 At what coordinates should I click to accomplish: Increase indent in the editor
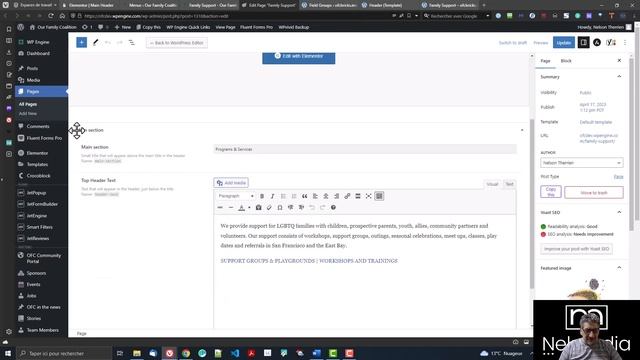coord(301,208)
